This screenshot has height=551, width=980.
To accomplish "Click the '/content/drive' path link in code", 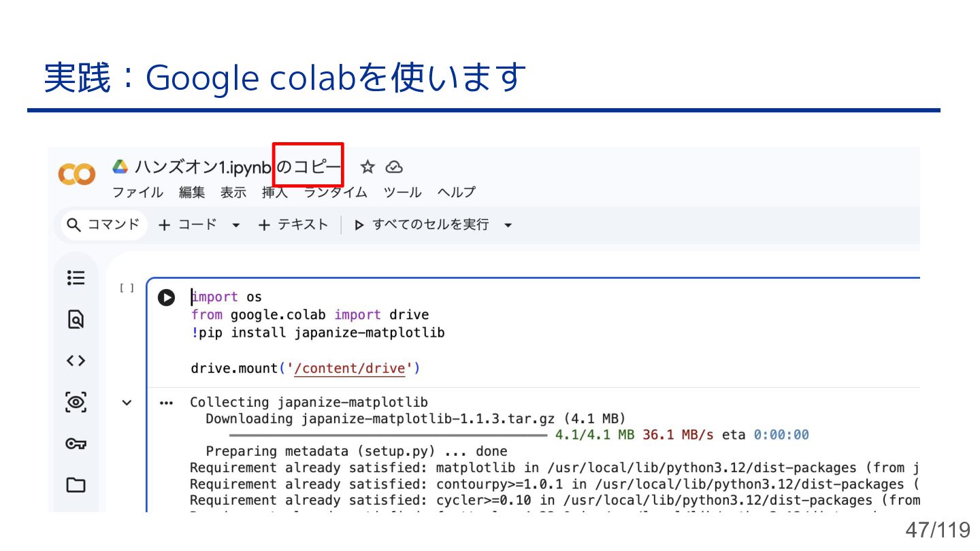I will (350, 369).
